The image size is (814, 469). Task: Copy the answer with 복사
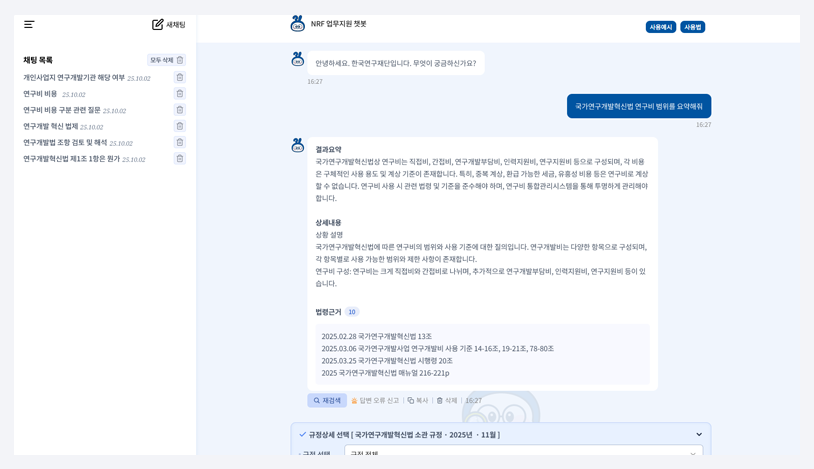[418, 400]
